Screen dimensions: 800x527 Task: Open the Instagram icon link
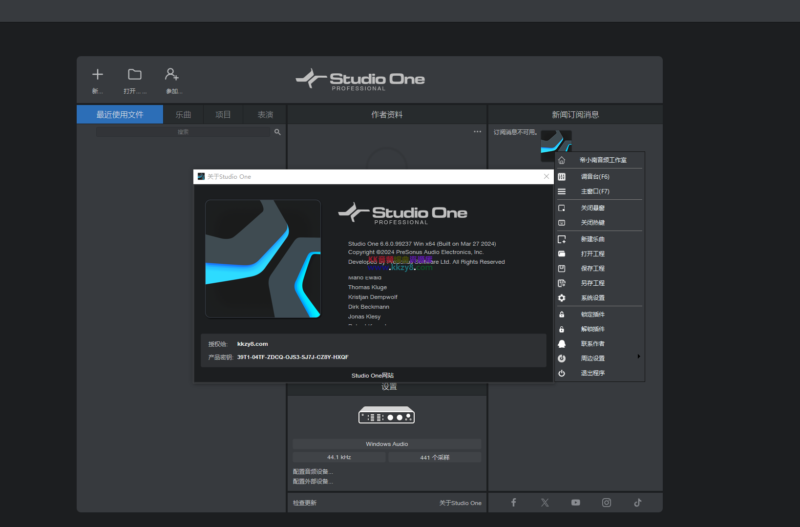click(606, 502)
